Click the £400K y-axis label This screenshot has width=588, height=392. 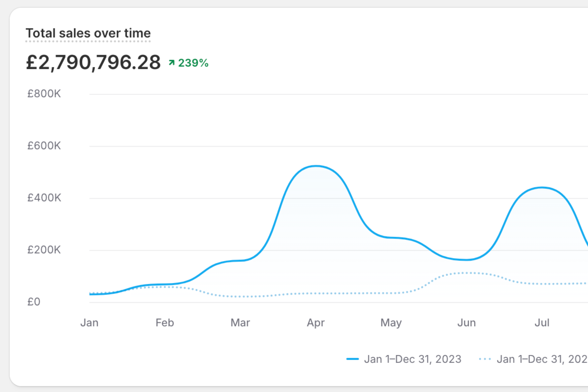click(44, 198)
